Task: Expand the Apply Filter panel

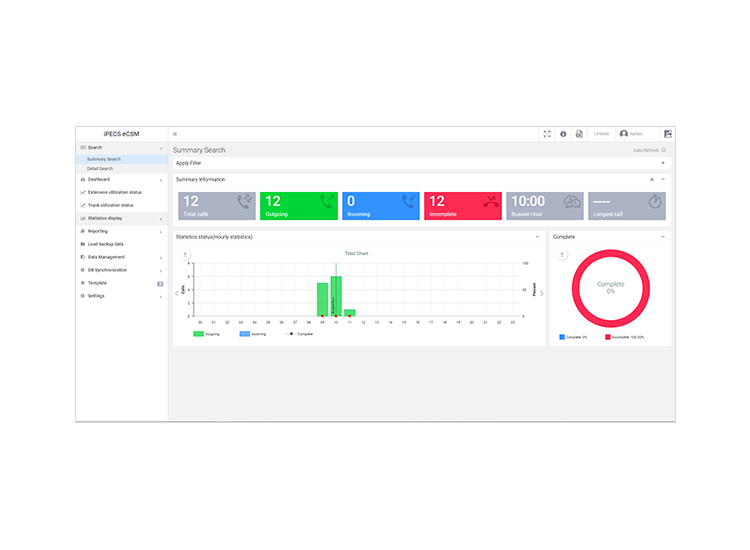Action: point(663,162)
